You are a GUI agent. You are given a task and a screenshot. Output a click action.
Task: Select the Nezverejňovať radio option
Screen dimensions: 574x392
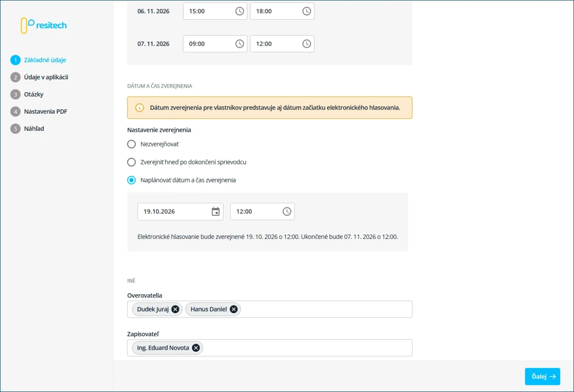[132, 144]
